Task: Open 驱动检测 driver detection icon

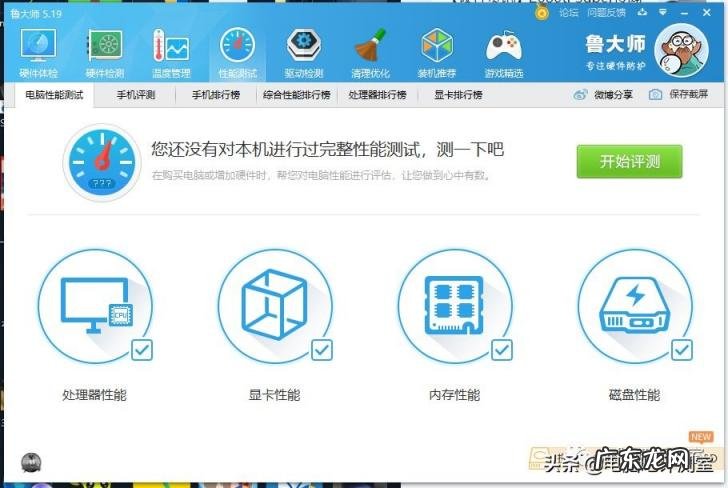Action: pos(304,46)
